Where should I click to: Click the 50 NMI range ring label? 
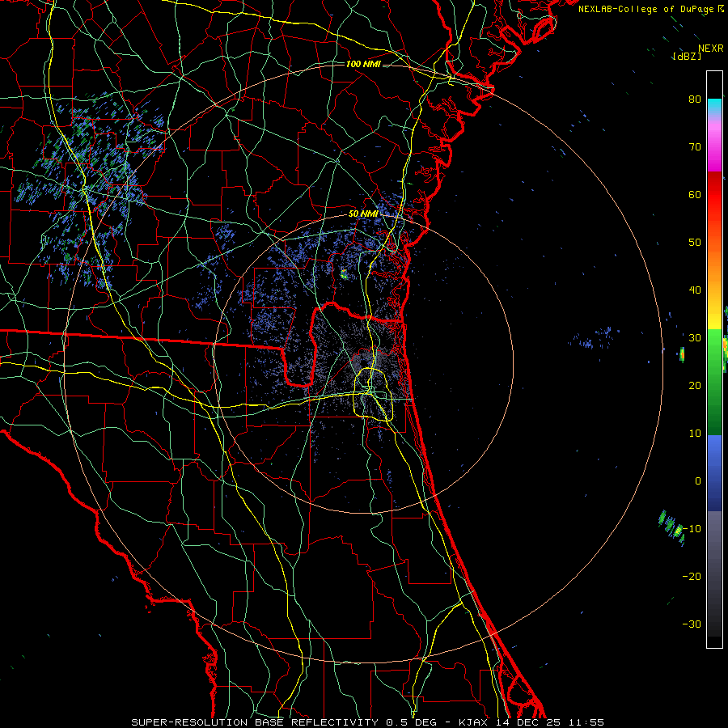coord(363,214)
